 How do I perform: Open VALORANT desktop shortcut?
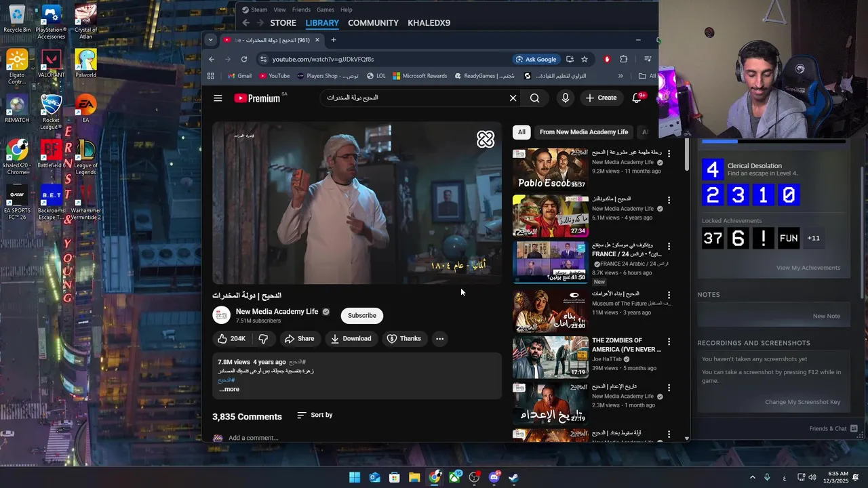coord(52,65)
